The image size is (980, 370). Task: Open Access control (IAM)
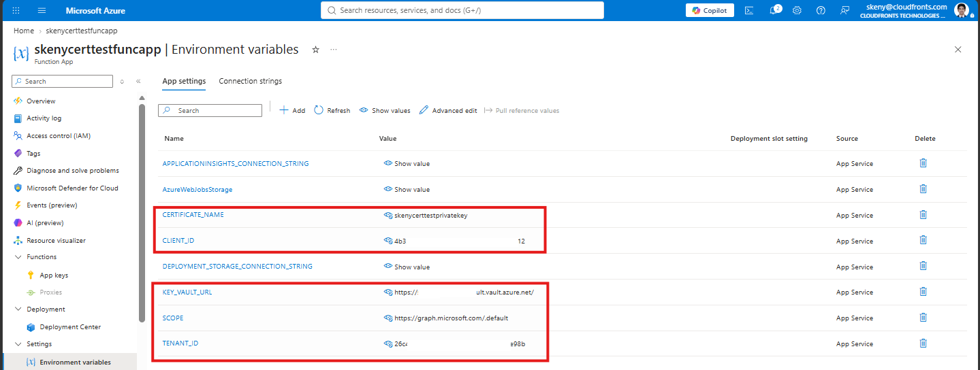[58, 135]
